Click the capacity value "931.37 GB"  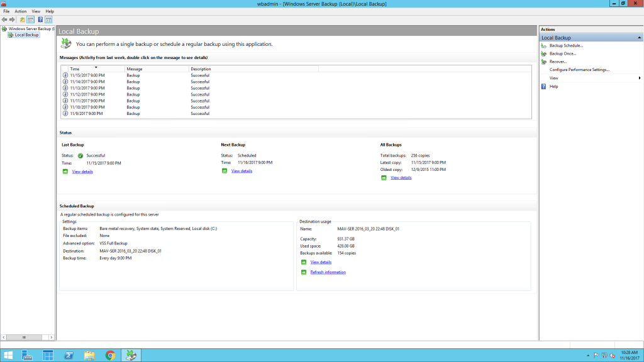click(x=346, y=239)
